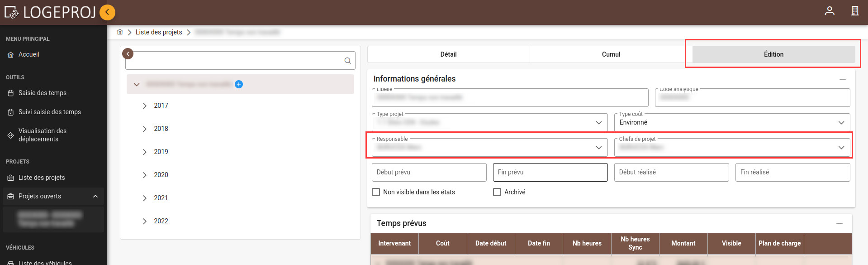Switch to the Cumul tab
This screenshot has height=265, width=868.
click(611, 54)
